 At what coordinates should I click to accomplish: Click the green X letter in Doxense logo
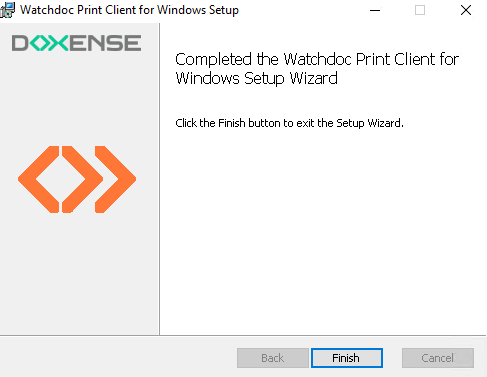(58, 43)
